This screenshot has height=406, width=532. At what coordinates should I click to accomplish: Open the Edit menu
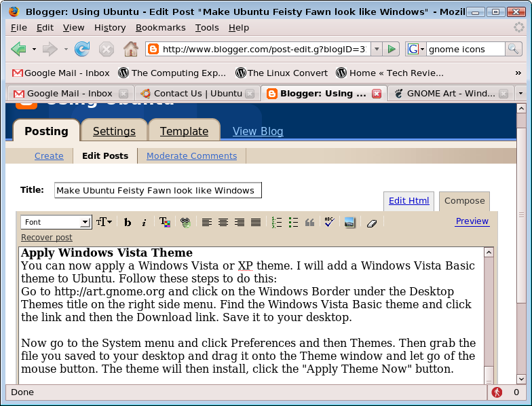[x=45, y=27]
